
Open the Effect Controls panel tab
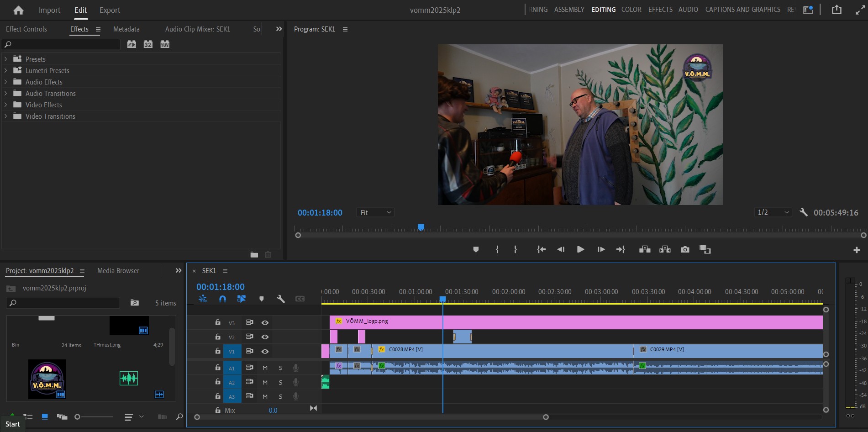(26, 29)
